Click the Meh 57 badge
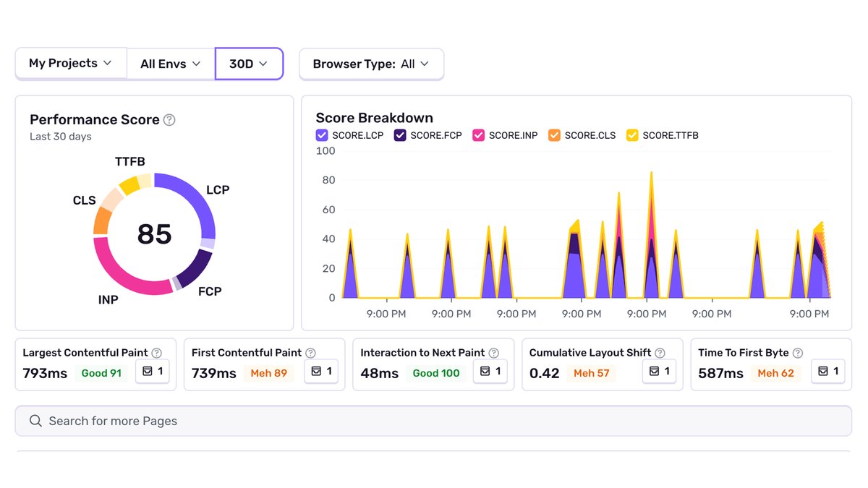868x488 pixels. (x=592, y=373)
